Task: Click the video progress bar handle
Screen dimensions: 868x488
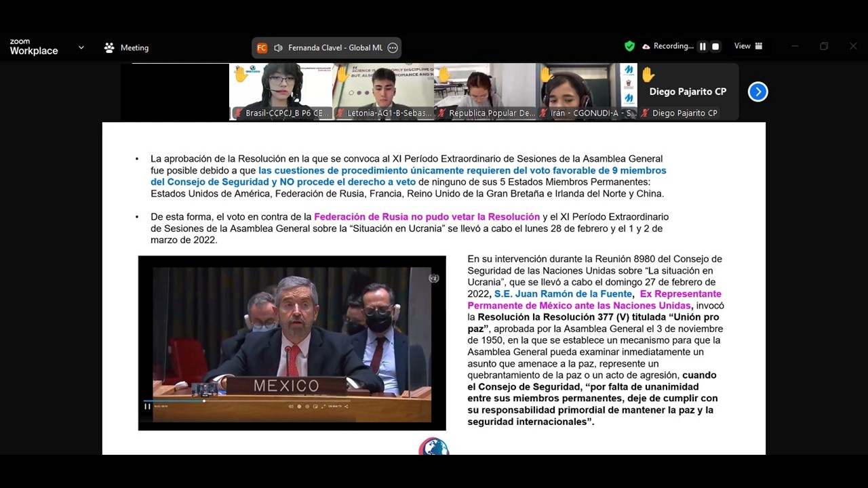Action: coord(203,401)
